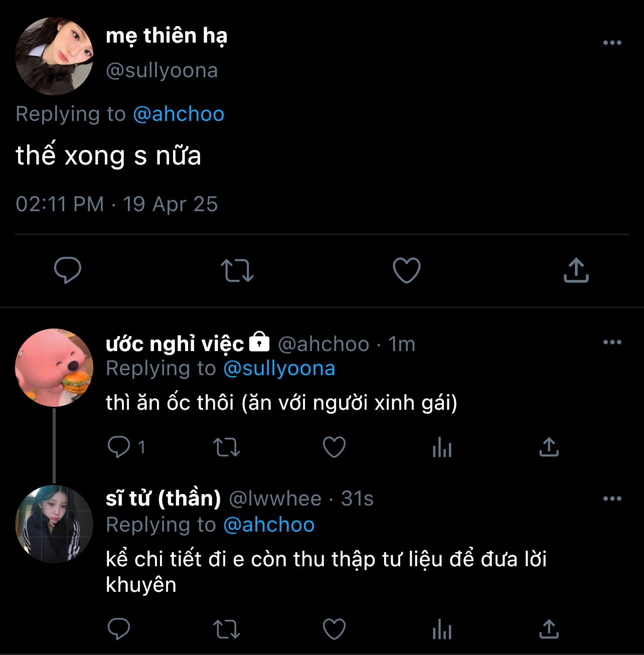View analytics for lwwhee's reply
Image resolution: width=644 pixels, height=655 pixels.
(442, 629)
